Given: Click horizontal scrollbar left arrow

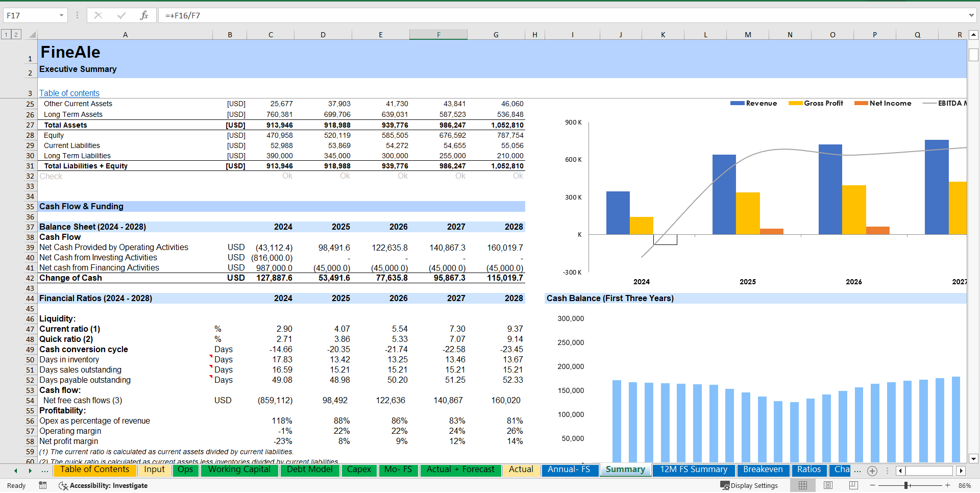Looking at the screenshot, I should click(900, 471).
